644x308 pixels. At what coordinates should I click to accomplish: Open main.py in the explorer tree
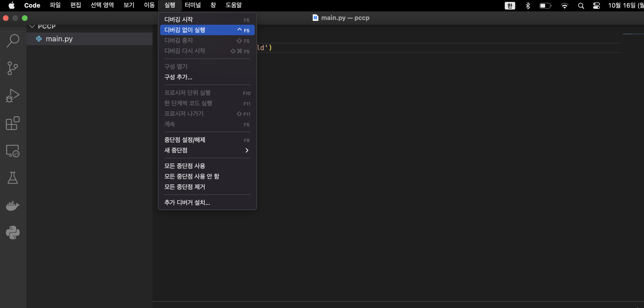point(59,39)
